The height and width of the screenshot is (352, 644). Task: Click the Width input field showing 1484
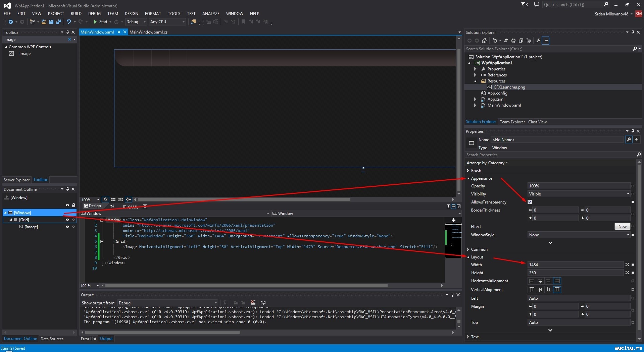(575, 265)
